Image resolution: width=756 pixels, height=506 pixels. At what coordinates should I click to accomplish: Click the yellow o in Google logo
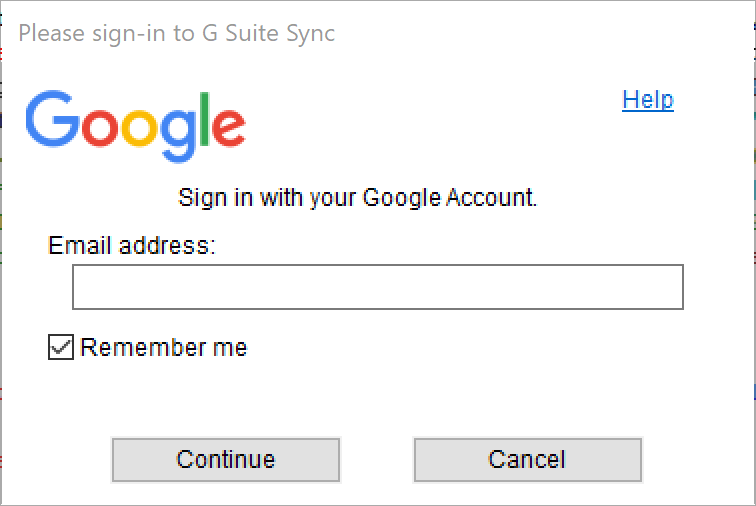tap(139, 126)
